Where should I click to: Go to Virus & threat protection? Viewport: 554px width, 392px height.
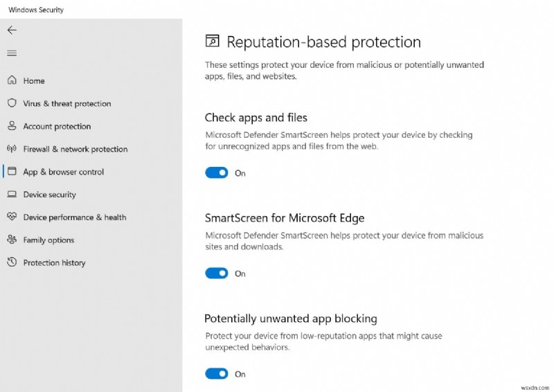point(67,104)
